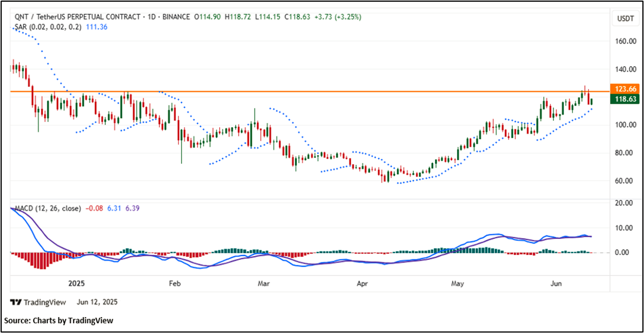644x333 pixels.
Task: Select the MACD (12, 26, close) indicator label
Action: point(47,209)
